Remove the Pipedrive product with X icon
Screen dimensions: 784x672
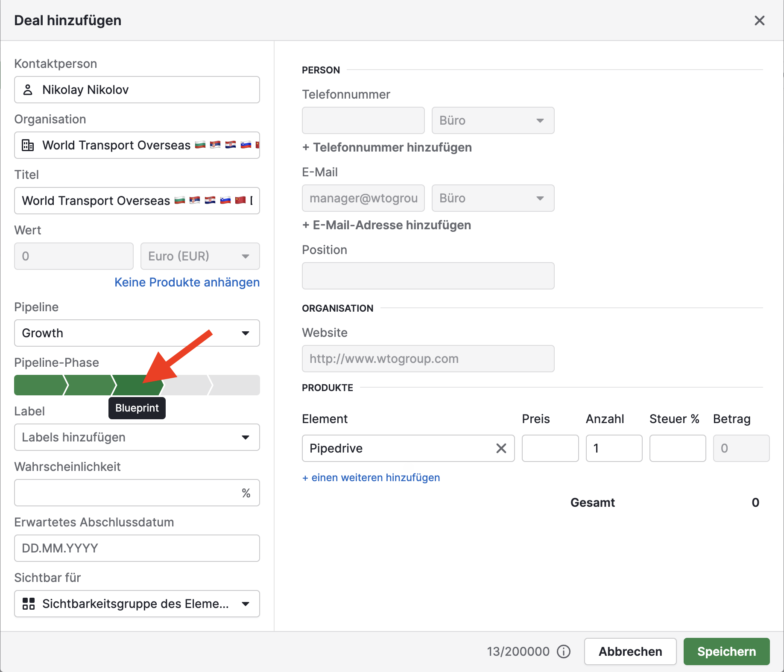point(501,448)
